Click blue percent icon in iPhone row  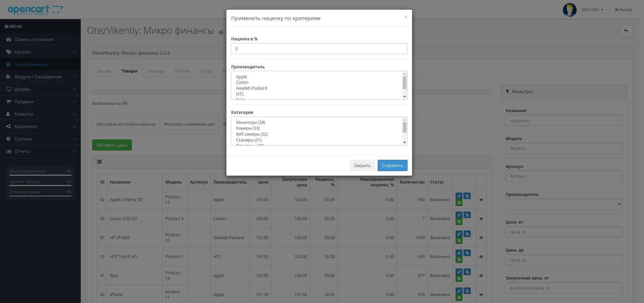467,291
